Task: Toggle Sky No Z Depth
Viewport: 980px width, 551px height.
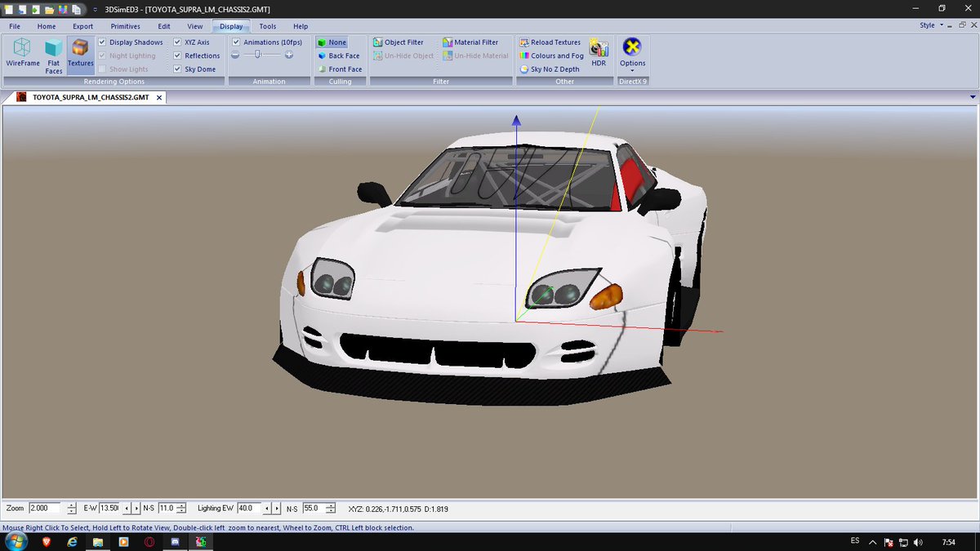Action: click(549, 69)
